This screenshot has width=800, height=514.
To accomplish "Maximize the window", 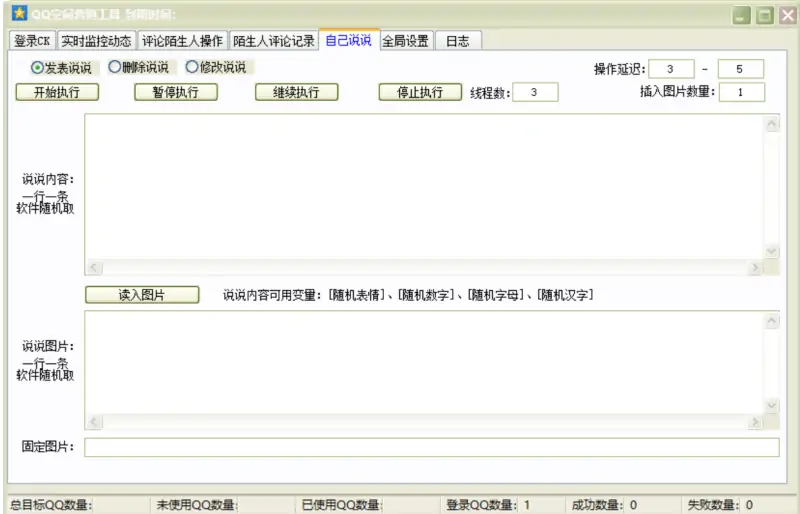I will [x=765, y=15].
